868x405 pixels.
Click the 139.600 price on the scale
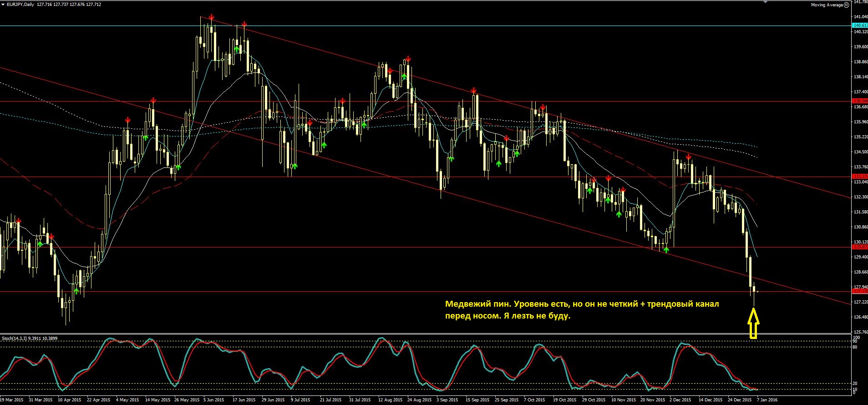coord(860,47)
